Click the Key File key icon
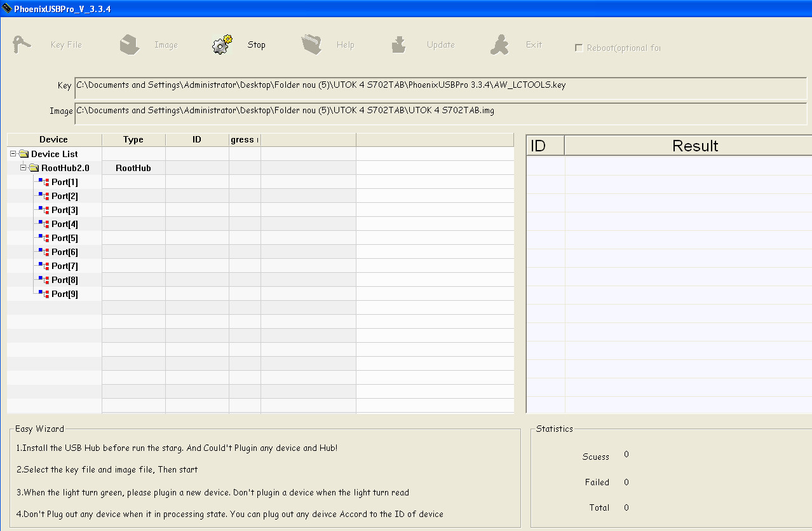The height and width of the screenshot is (531, 812). [x=22, y=45]
